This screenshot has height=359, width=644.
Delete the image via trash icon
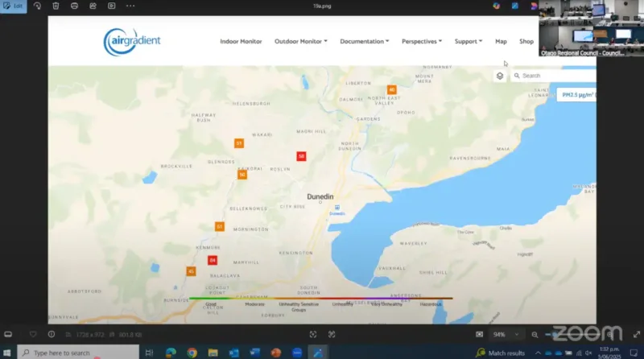pos(56,6)
